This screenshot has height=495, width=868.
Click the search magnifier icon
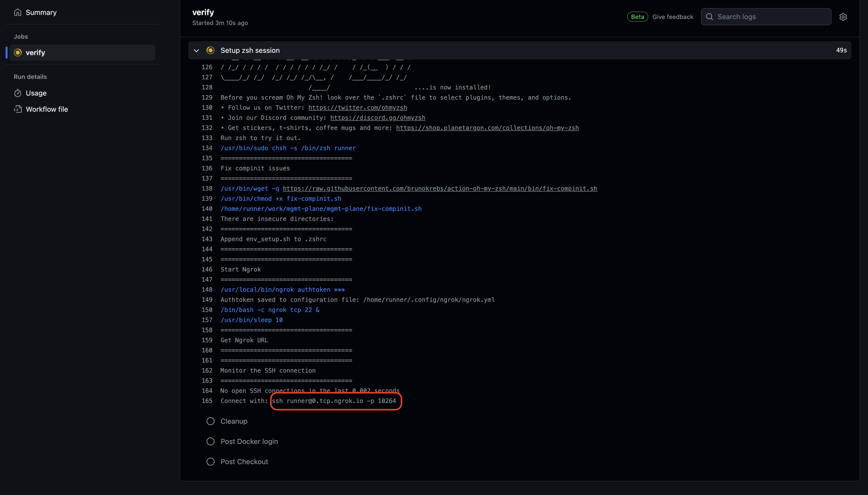click(709, 17)
